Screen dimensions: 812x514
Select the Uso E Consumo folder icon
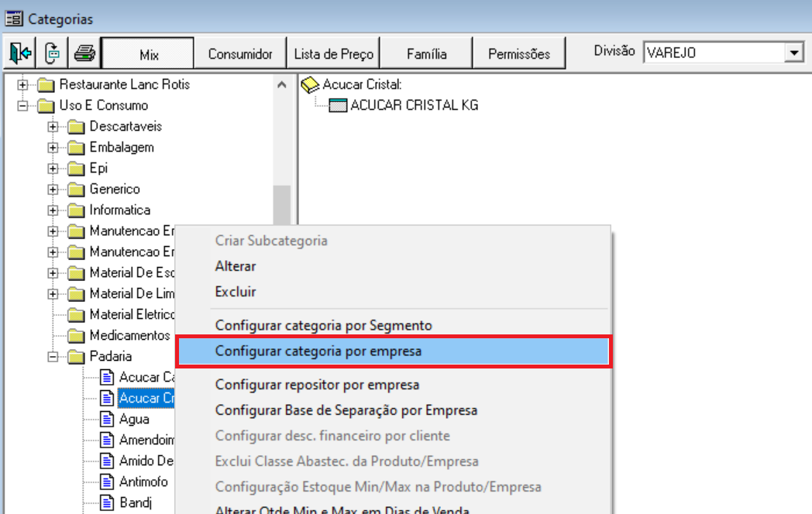(46, 105)
